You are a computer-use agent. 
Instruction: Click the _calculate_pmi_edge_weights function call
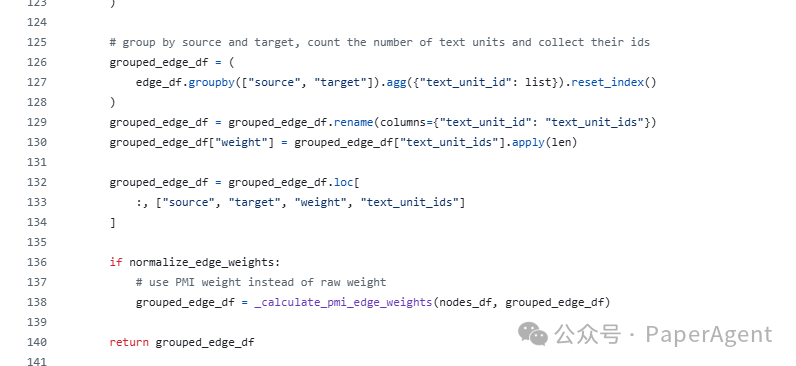point(343,303)
